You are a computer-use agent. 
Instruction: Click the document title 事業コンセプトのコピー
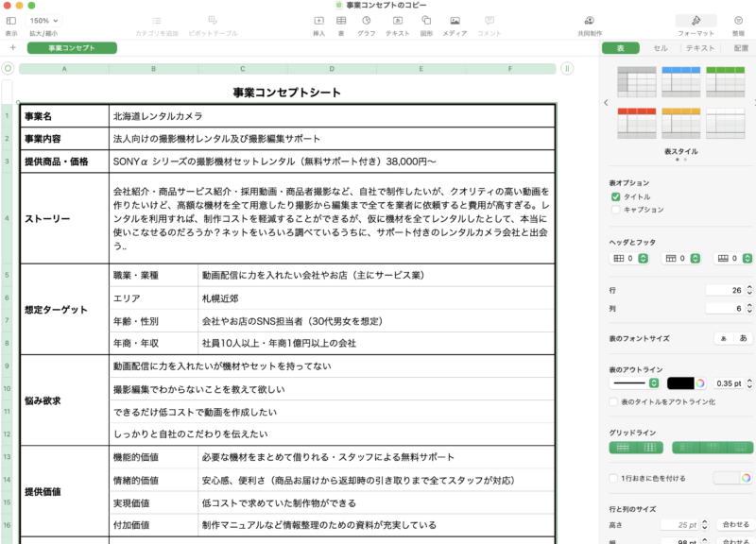(387, 6)
